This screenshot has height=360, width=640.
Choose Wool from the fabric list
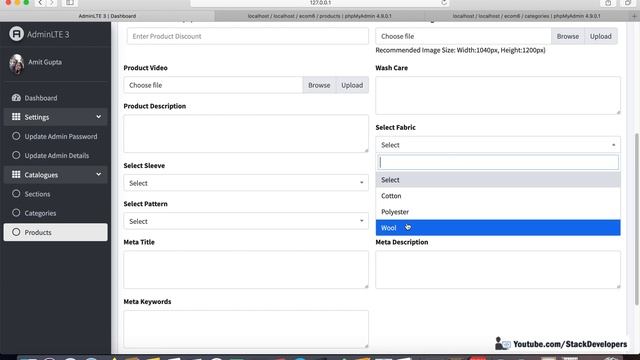tap(498, 228)
